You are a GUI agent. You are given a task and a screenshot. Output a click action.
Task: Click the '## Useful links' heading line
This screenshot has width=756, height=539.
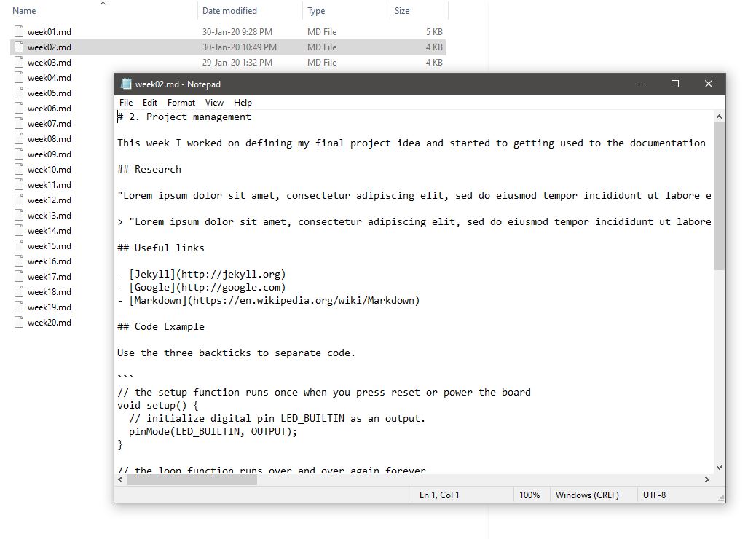161,248
